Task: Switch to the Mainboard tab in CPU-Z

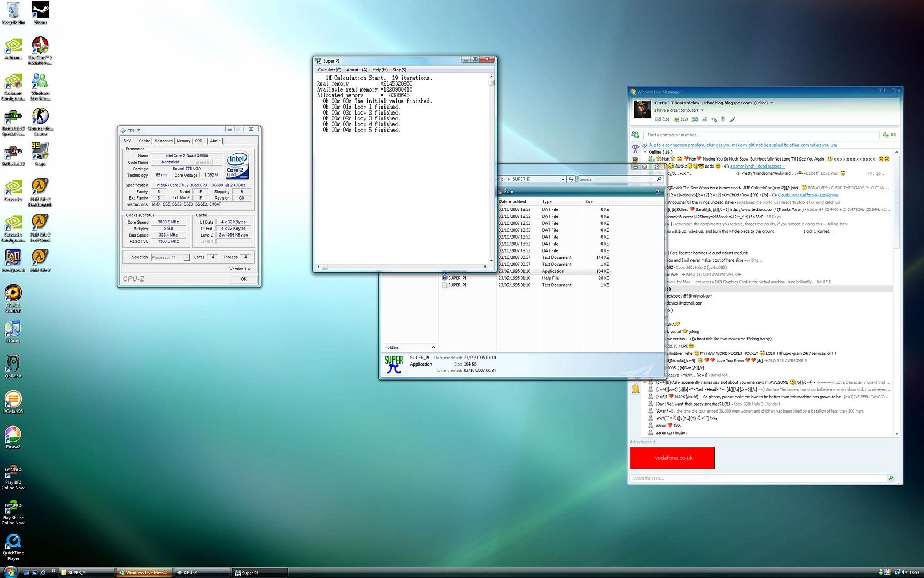Action: [164, 141]
